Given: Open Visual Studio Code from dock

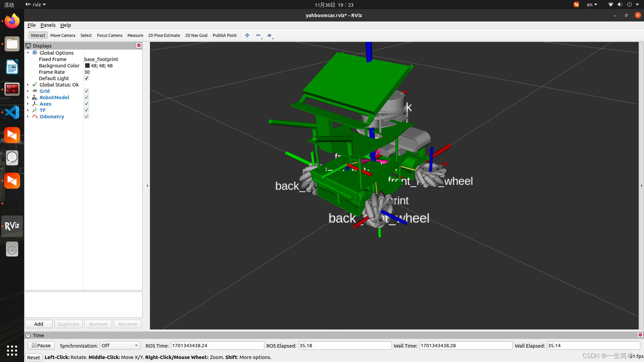Looking at the screenshot, I should point(12,112).
